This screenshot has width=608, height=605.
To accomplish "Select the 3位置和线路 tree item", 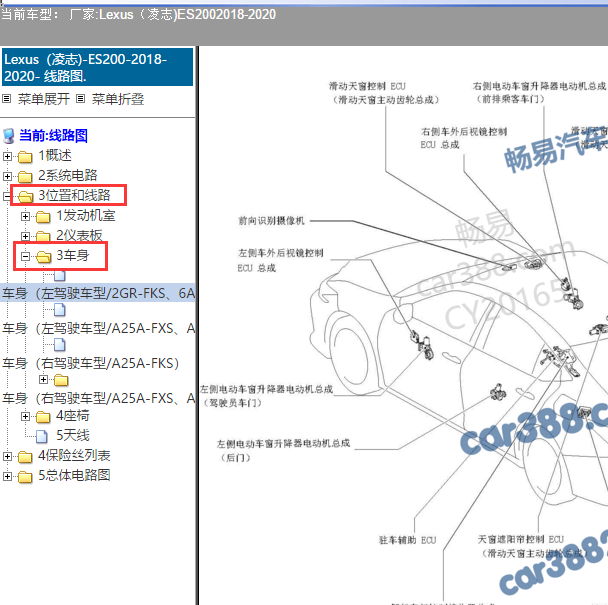I will pos(74,195).
